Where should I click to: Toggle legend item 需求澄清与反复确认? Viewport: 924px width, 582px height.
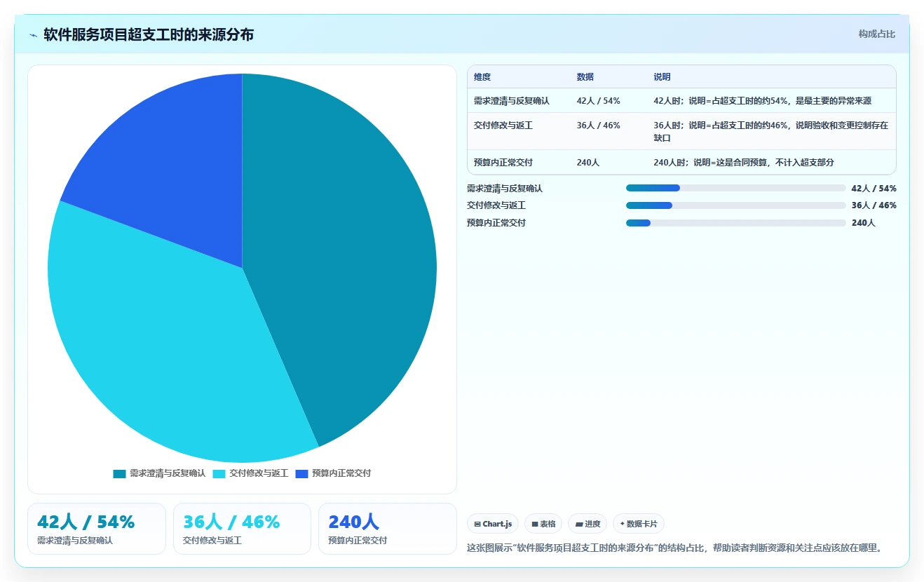tap(159, 473)
